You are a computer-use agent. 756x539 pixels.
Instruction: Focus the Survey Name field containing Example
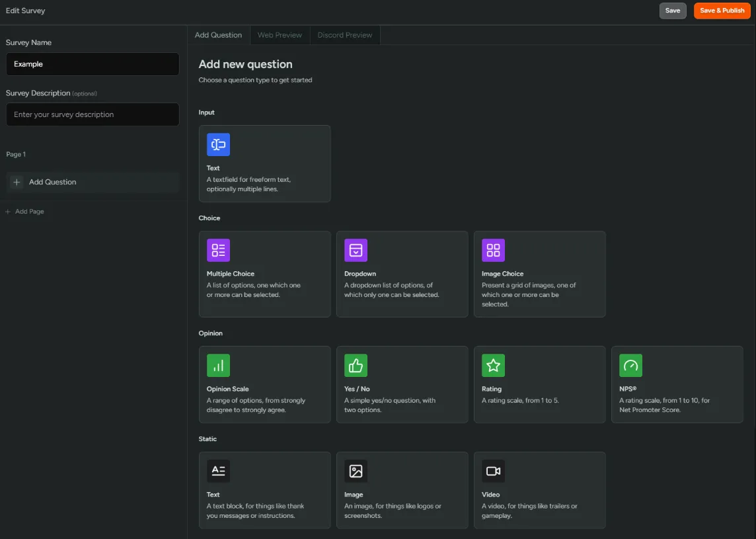(93, 64)
